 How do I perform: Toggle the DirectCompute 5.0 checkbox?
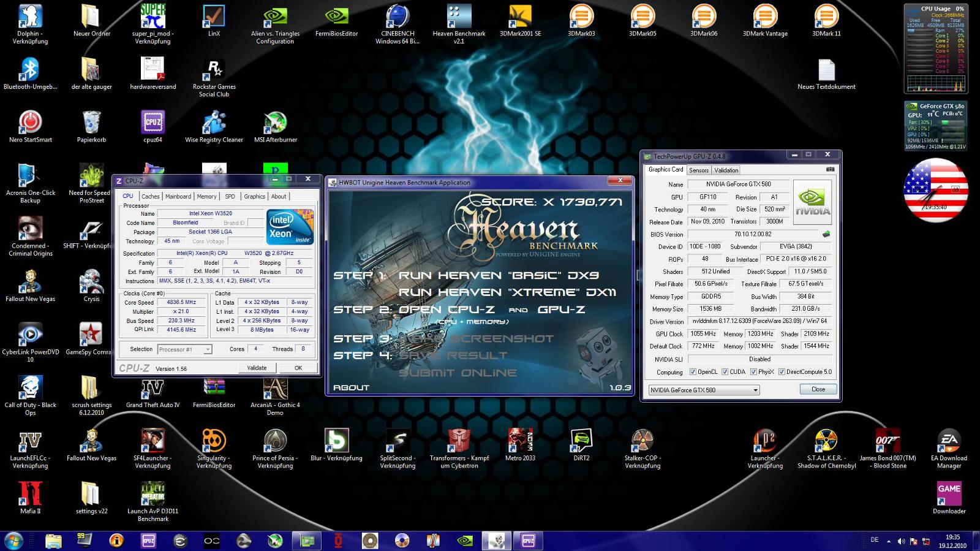click(x=782, y=371)
